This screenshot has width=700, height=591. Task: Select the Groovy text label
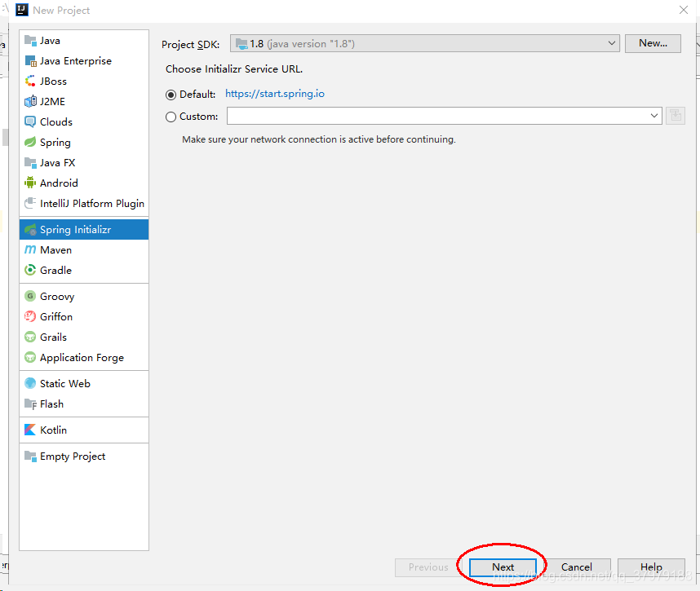click(57, 297)
